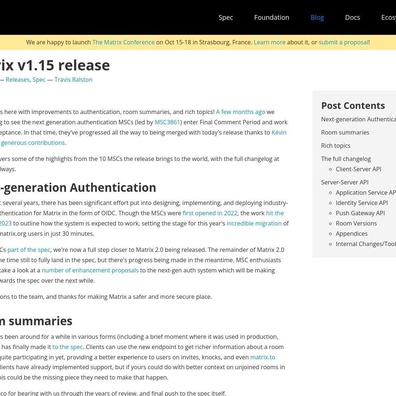Open 'number of enhancement proposals' link
Screen dimensions: 396x396
click(x=90, y=270)
